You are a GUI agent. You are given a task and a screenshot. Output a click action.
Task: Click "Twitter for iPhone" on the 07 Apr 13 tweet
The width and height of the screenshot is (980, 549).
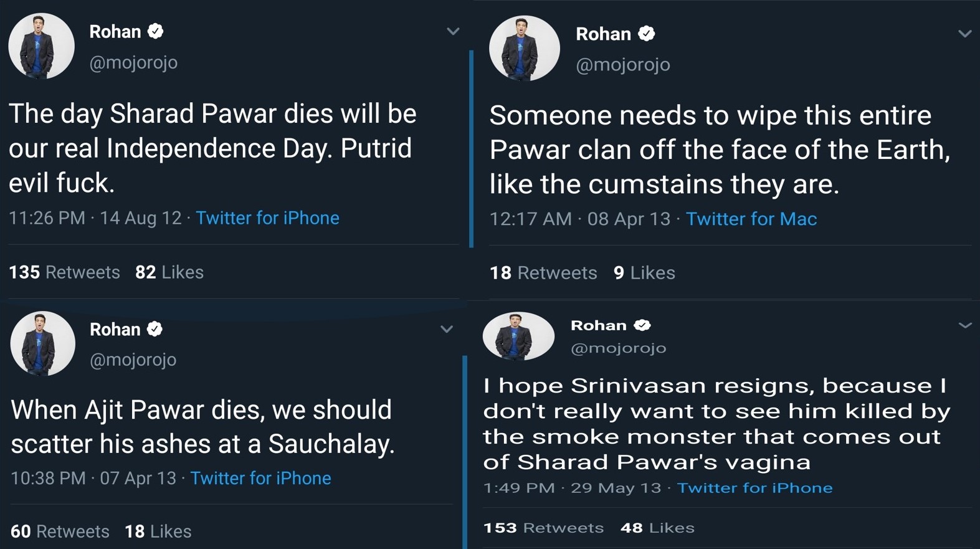(x=260, y=478)
